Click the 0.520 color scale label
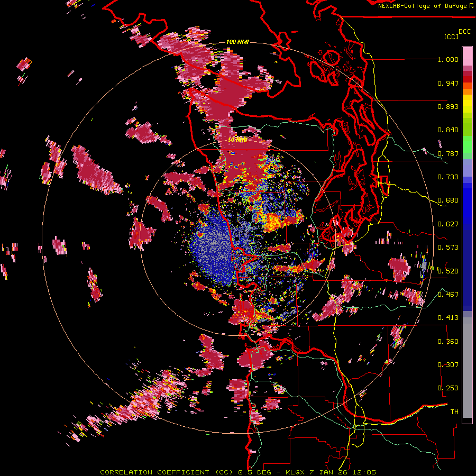The width and height of the screenshot is (476, 476). (x=448, y=271)
